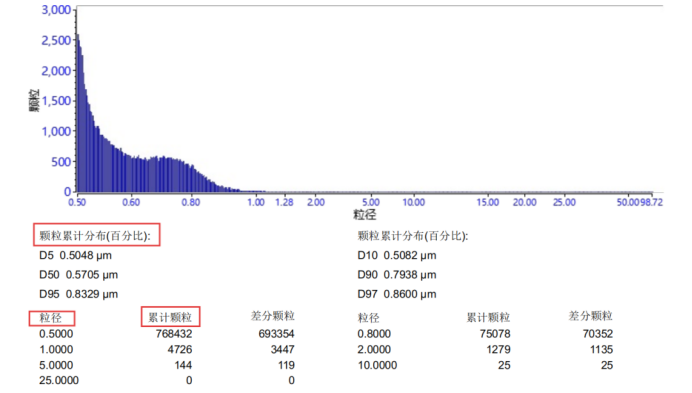
Task: Click the 0.80 x-axis tick label
Action: [191, 202]
